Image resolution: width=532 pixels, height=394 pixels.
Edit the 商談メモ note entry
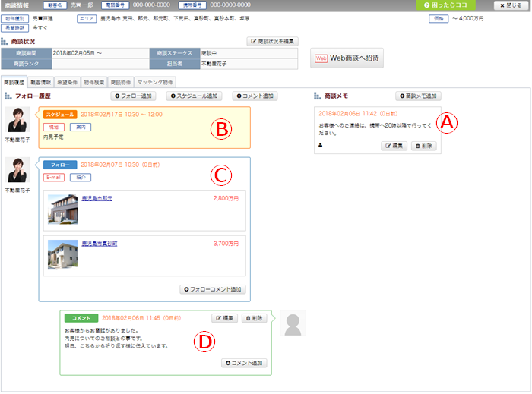point(395,145)
